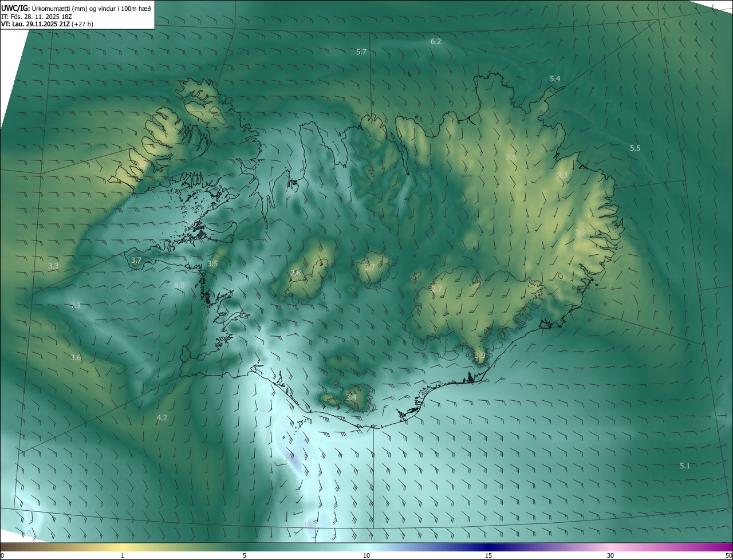Pick the 8.0 value label on the map
Viewport: 733px width, 560px height.
[179, 285]
